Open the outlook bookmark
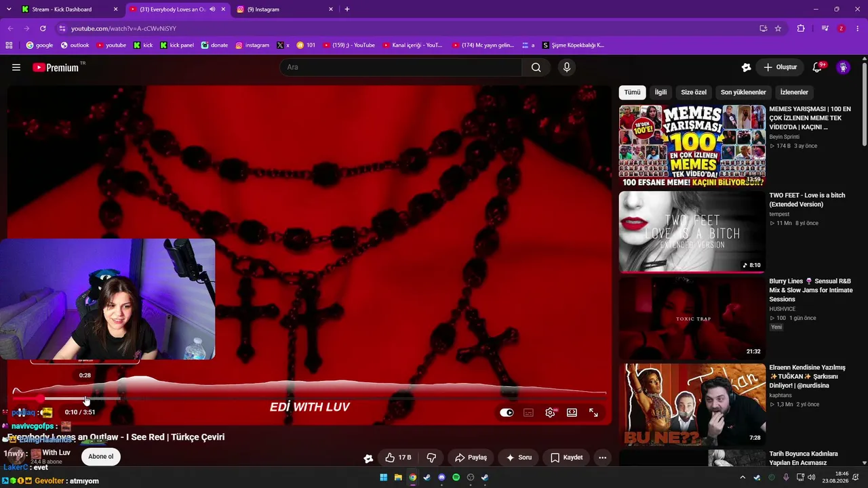 (75, 45)
